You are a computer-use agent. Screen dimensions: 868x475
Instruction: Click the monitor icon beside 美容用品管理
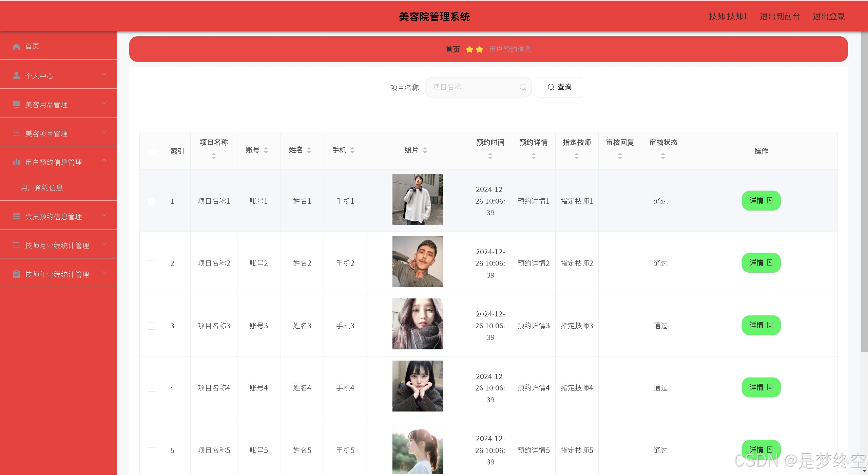(16, 104)
